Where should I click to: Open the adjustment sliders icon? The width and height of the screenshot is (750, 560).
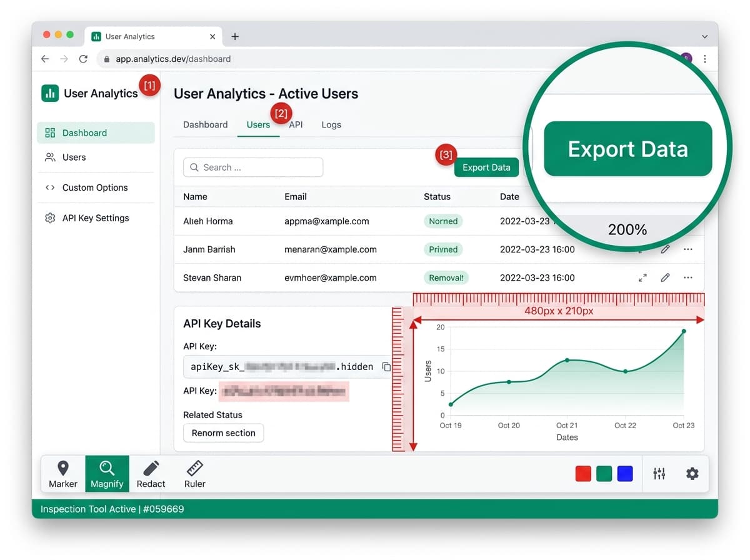659,474
